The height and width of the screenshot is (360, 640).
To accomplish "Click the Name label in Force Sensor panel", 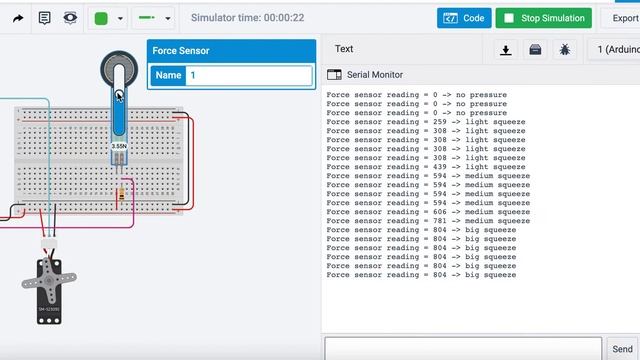I will point(168,75).
